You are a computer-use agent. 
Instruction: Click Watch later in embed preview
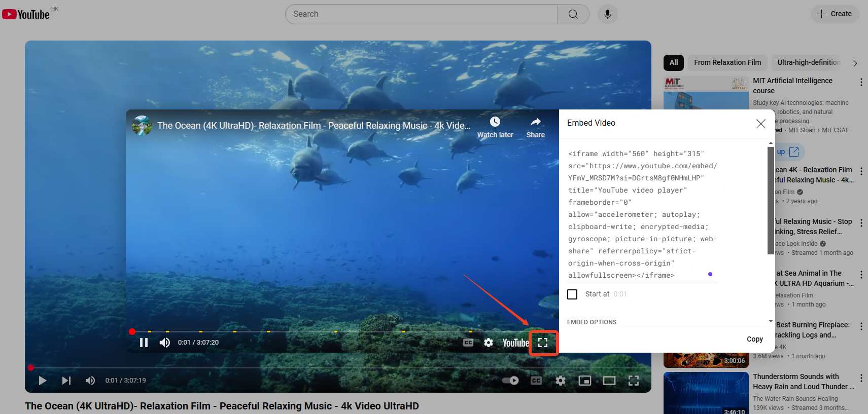coord(495,128)
